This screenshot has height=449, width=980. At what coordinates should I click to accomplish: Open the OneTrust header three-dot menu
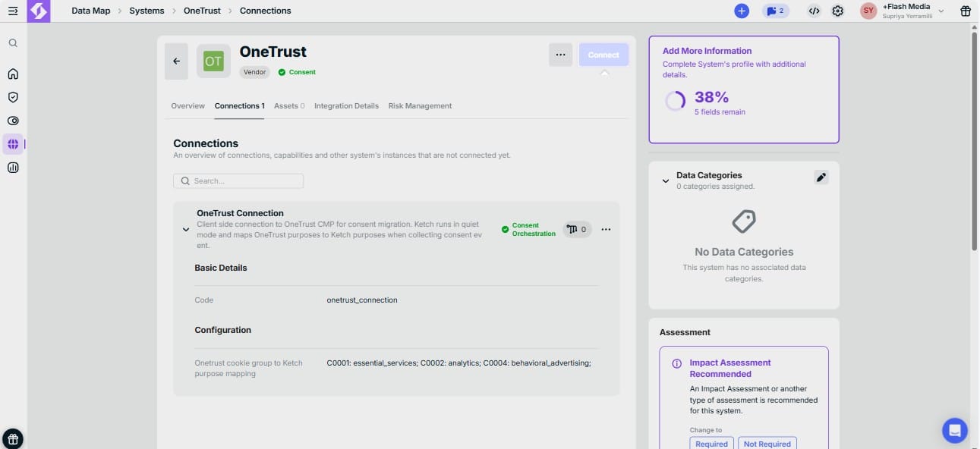point(560,55)
